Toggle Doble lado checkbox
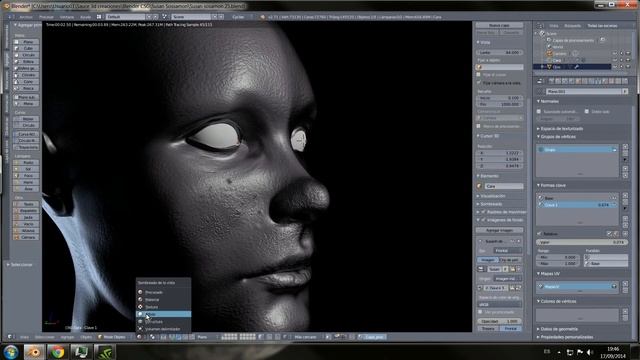 coord(587,111)
